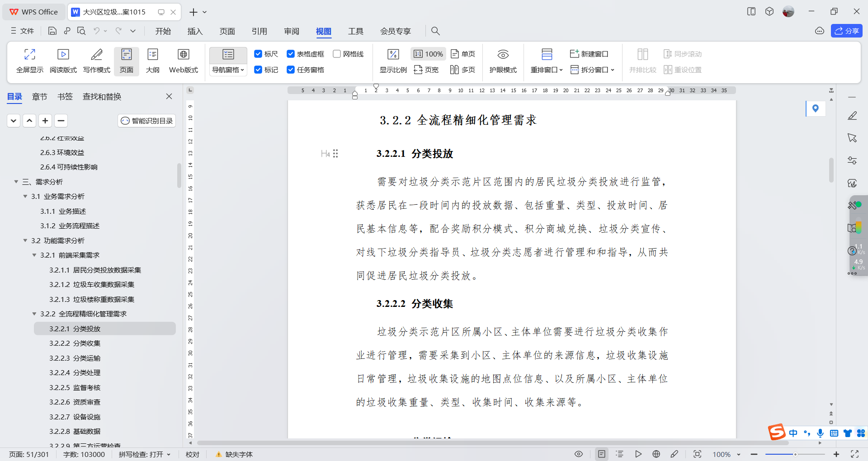The image size is (868, 461).
Task: Open the quick access toolbar customize arrow
Action: [133, 31]
